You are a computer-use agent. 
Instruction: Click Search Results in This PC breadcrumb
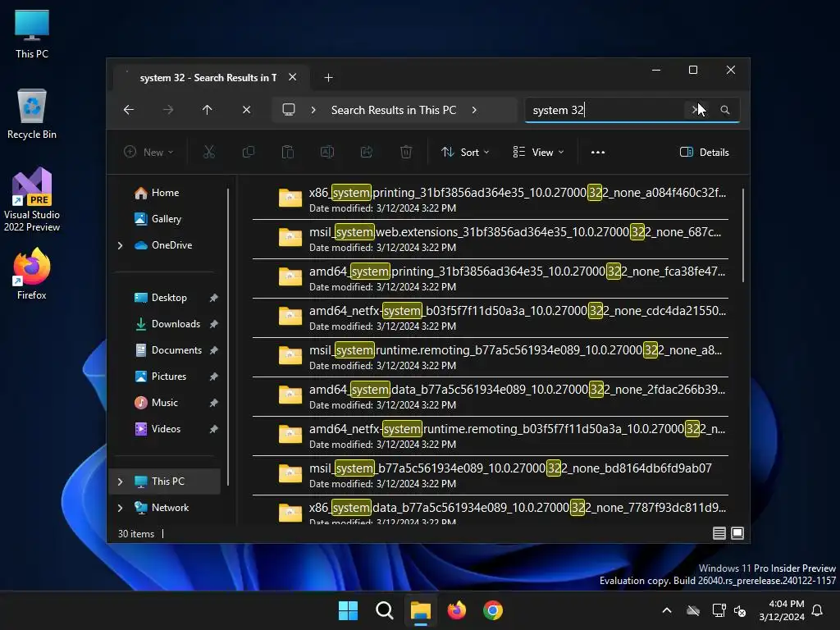394,110
